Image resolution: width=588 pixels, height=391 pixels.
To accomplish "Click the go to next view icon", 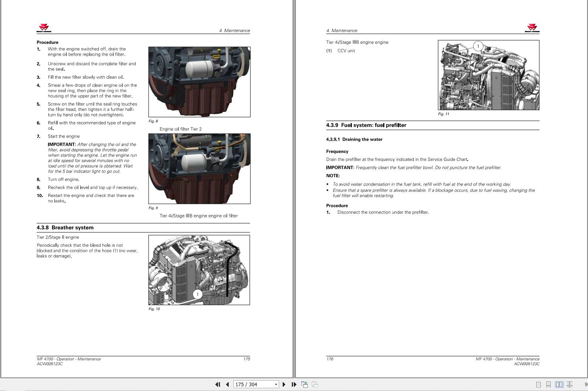I will (315, 384).
